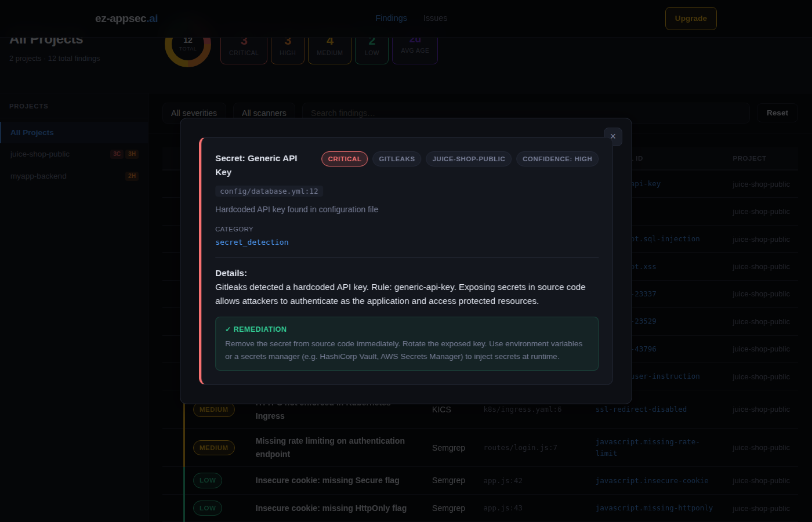
Task: Click the javascript.missing-httponly rule ID link
Action: pyautogui.click(x=654, y=508)
